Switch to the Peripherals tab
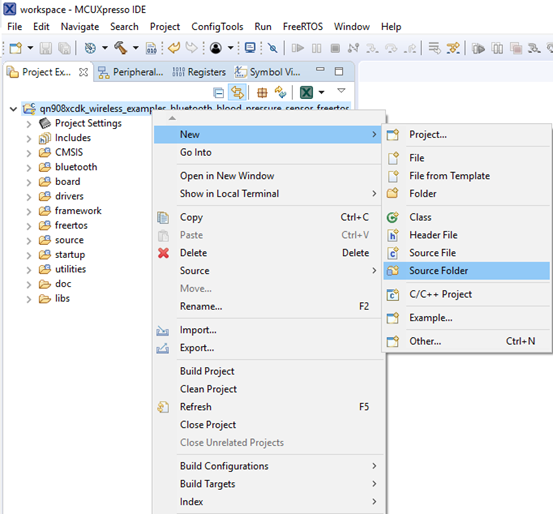The height and width of the screenshot is (514, 553). [131, 72]
